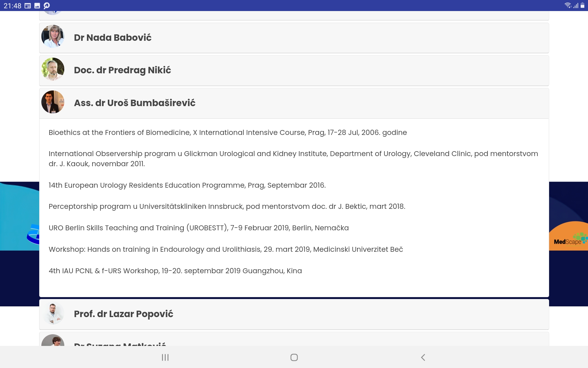Screen dimensions: 588x368
Task: Tap Nada Babović's profile photo
Action: [x=53, y=36]
